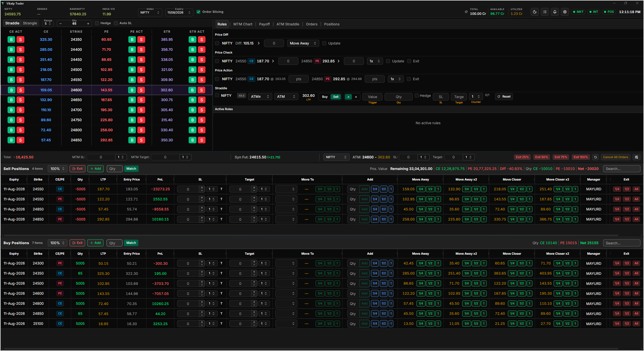The height and width of the screenshot is (351, 644).
Task: Click POS connection status indicator
Action: click(609, 12)
